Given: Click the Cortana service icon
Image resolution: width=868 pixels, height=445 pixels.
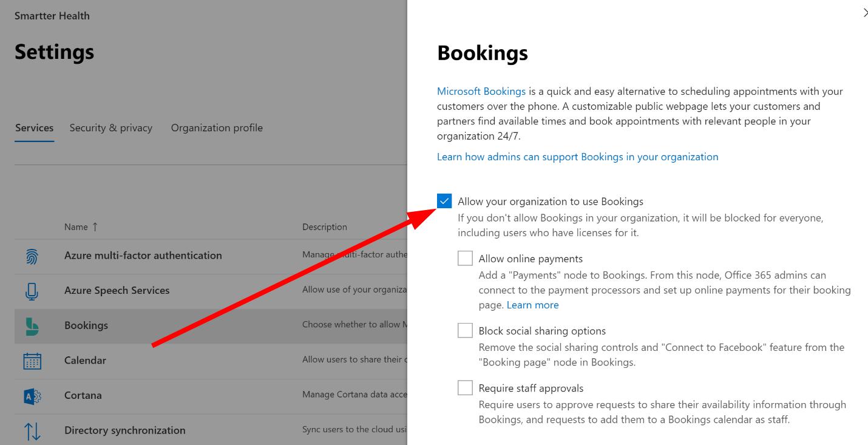Looking at the screenshot, I should tap(32, 396).
